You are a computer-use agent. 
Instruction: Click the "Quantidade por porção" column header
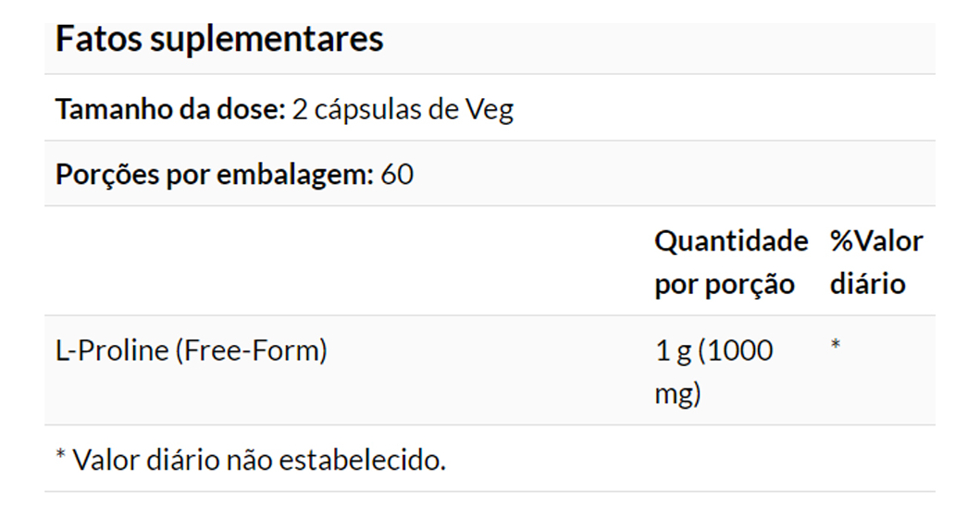point(731,263)
